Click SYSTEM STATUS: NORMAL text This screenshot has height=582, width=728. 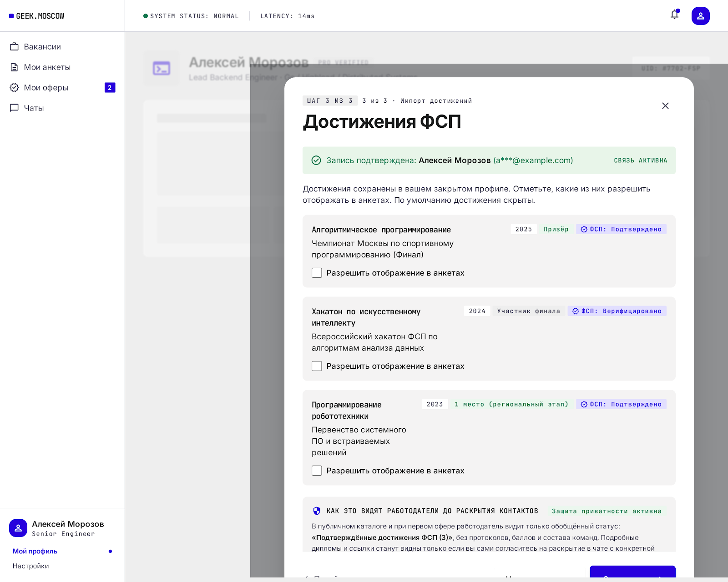[x=194, y=16]
